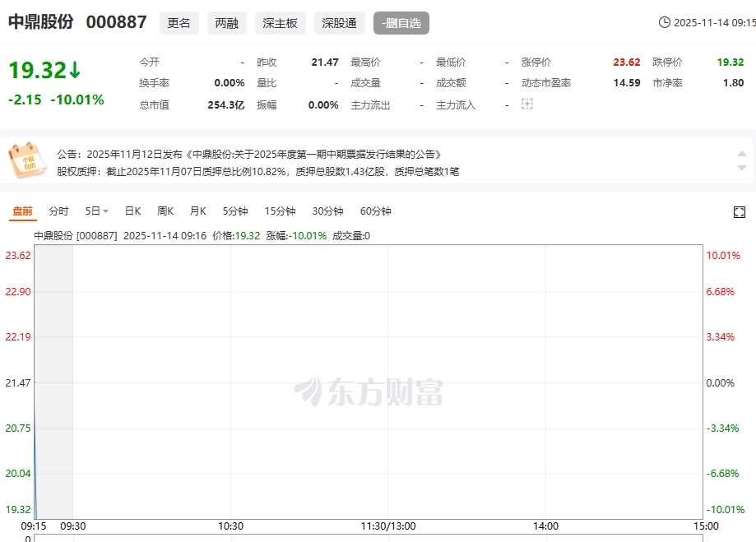Image resolution: width=756 pixels, height=542 pixels.
Task: Click the 15:00 time axis label
Action: 706,526
